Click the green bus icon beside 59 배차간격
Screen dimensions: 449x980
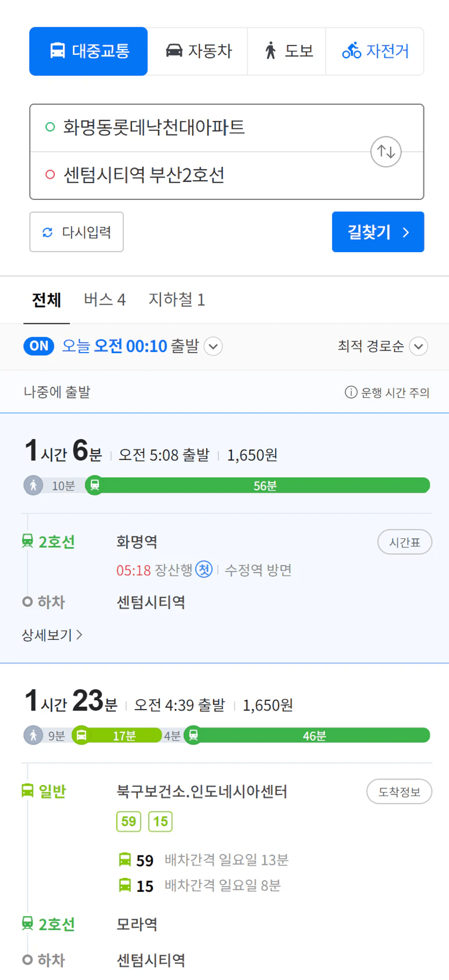click(x=125, y=860)
